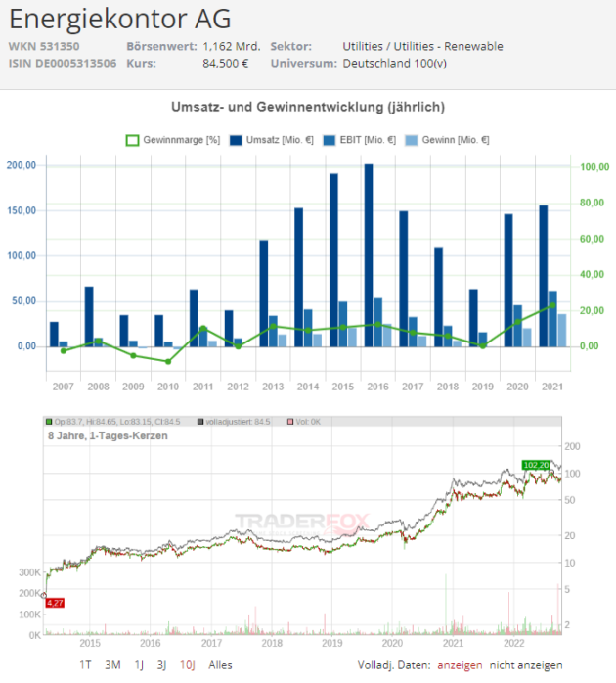Click the chart title Umsatz- und Gewinnentwicklung
Image resolution: width=616 pixels, height=683 pixels.
(x=308, y=107)
